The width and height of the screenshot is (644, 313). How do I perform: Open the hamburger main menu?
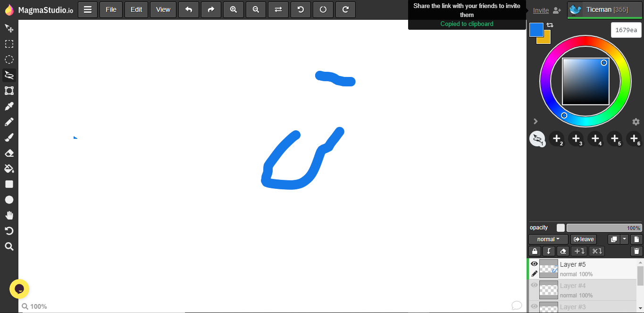(x=88, y=9)
